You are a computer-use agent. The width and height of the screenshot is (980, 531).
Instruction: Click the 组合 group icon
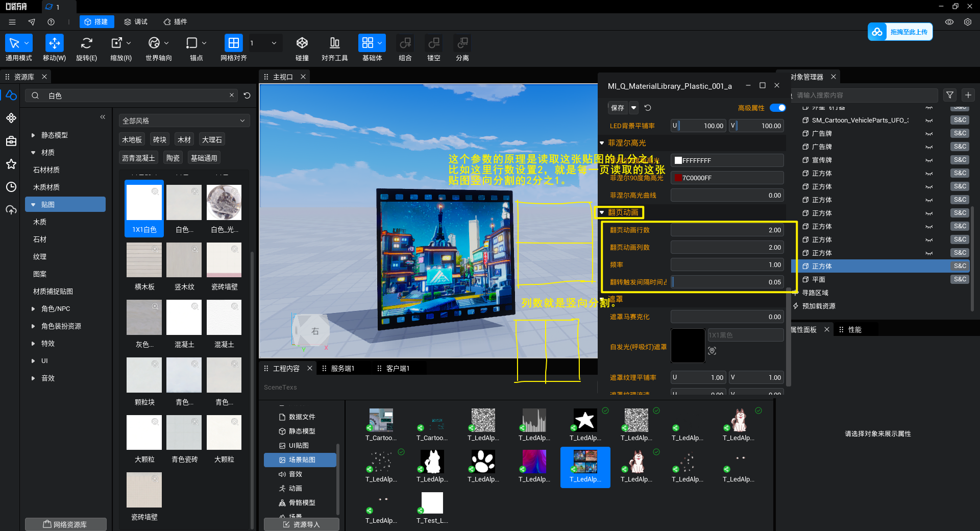pyautogui.click(x=405, y=43)
